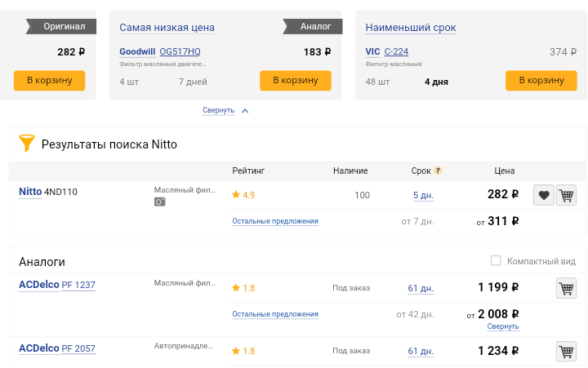The width and height of the screenshot is (588, 368).
Task: Click 4 шт quantity in Goodwill card
Action: coord(129,82)
